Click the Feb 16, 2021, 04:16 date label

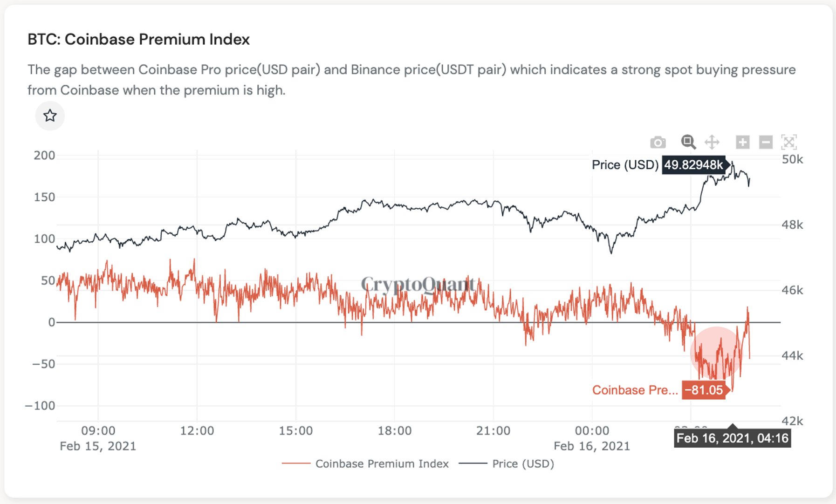pos(732,438)
